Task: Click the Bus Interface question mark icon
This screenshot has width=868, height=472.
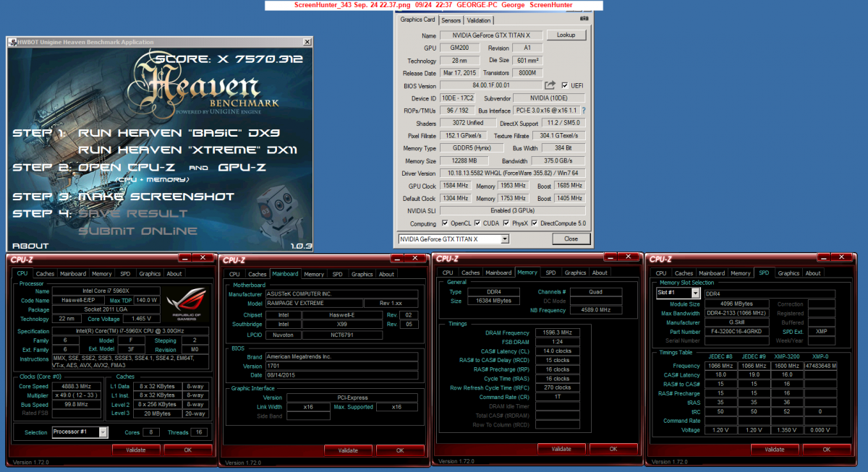Action: [583, 110]
